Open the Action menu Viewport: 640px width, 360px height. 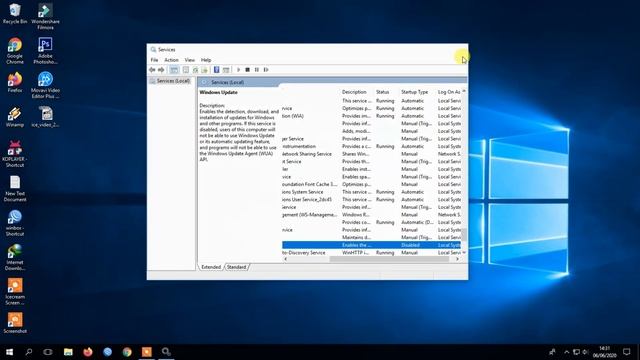coord(171,60)
